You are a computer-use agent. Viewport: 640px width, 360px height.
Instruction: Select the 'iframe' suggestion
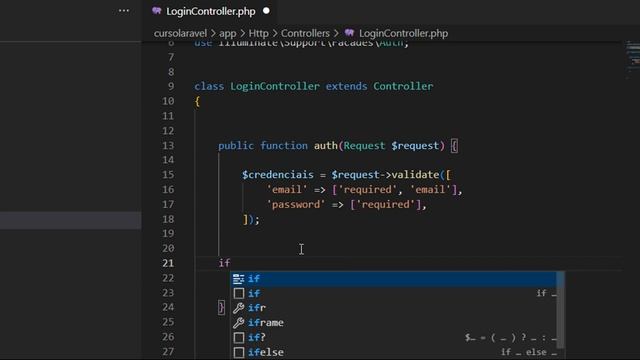point(394,323)
